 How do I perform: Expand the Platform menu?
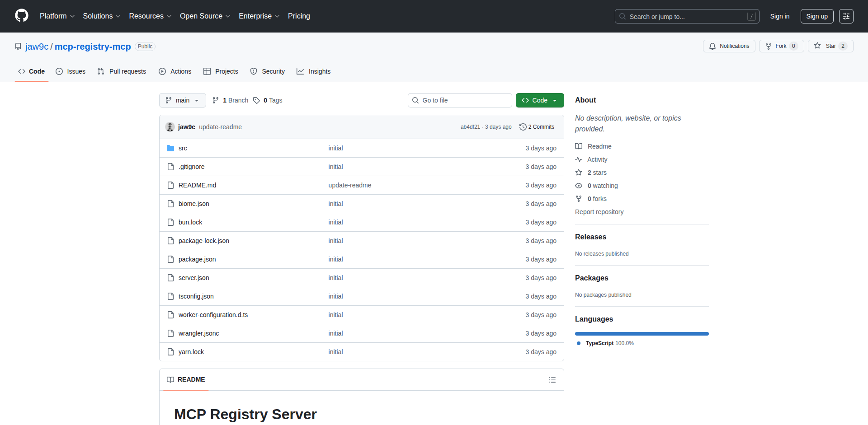coord(57,16)
